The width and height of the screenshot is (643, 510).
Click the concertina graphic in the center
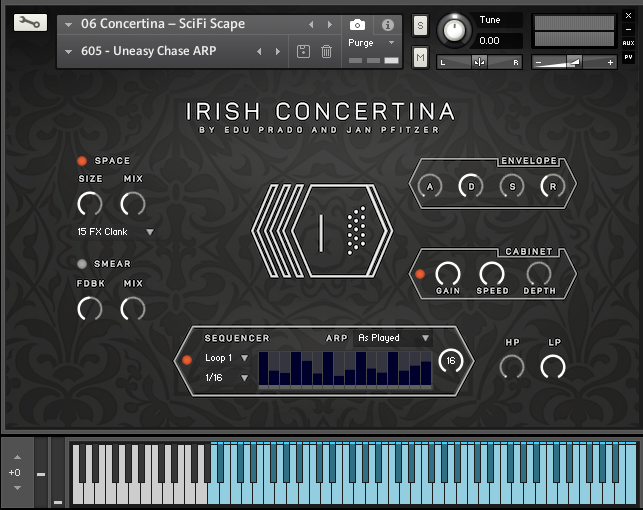(x=320, y=230)
